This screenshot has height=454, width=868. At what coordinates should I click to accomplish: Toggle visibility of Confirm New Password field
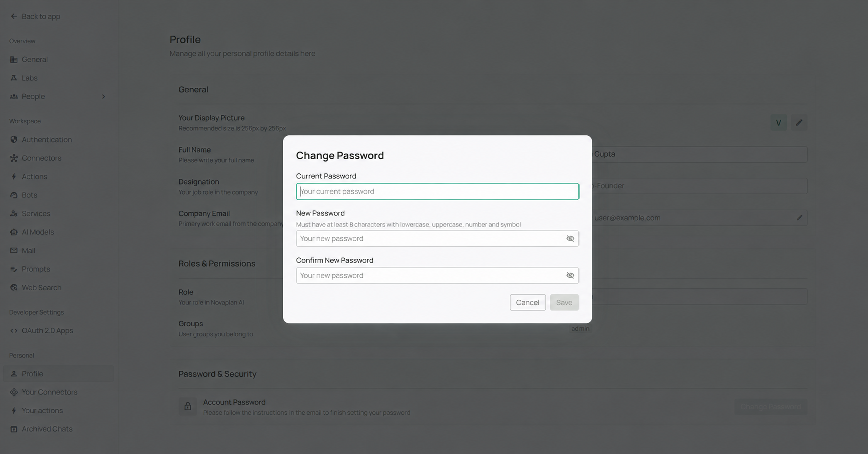tap(570, 276)
